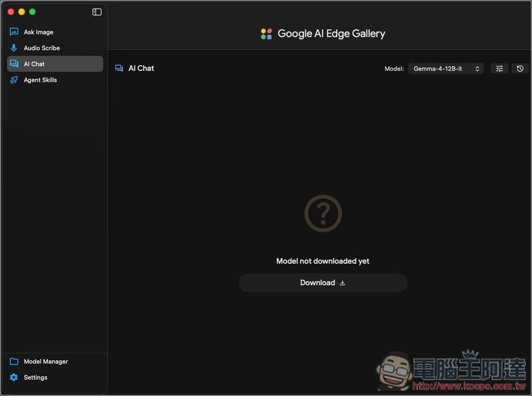Viewport: 532px width, 396px height.
Task: Click the Agent Skills rocket icon
Action: click(x=14, y=80)
